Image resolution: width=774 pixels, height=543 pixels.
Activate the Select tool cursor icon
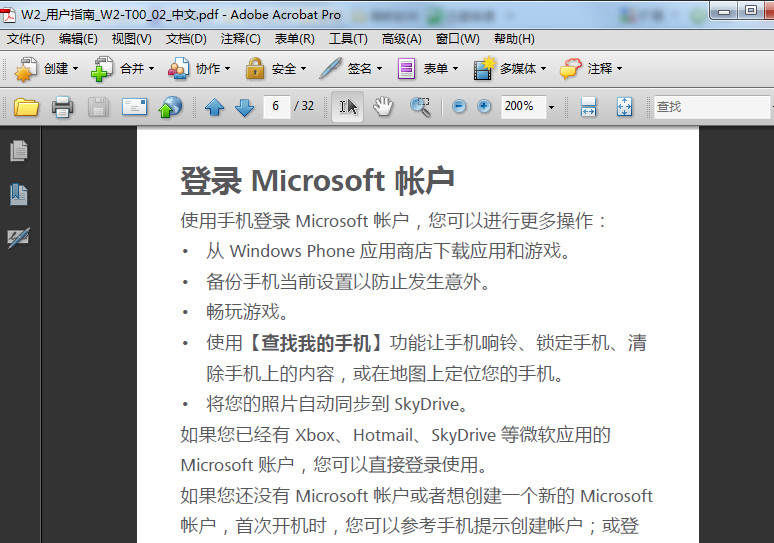[348, 107]
